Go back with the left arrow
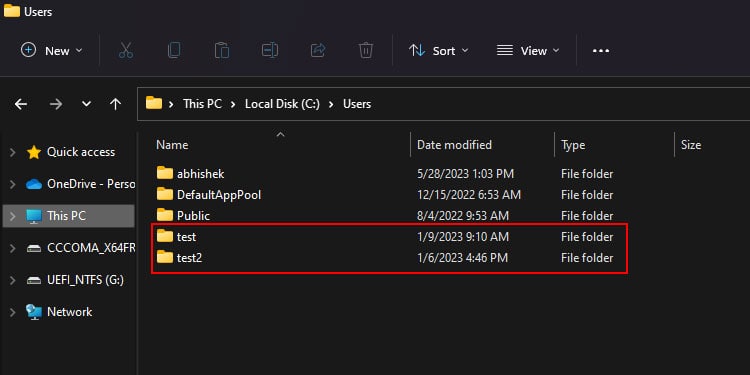Viewport: 750px width, 375px height. tap(21, 104)
